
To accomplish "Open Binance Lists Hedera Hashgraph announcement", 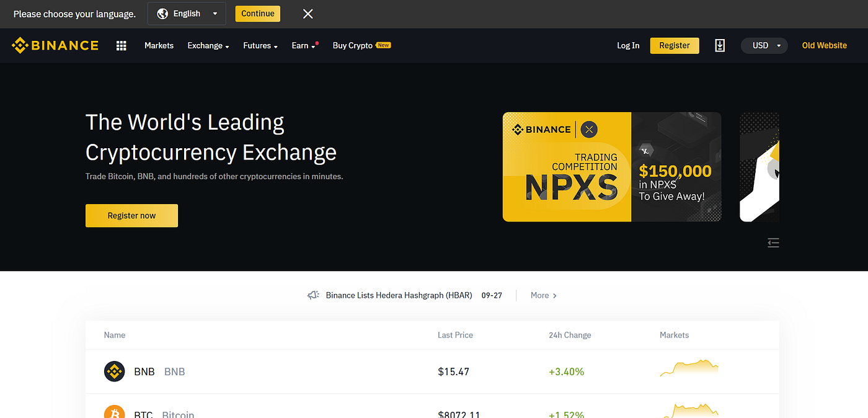I will (399, 295).
